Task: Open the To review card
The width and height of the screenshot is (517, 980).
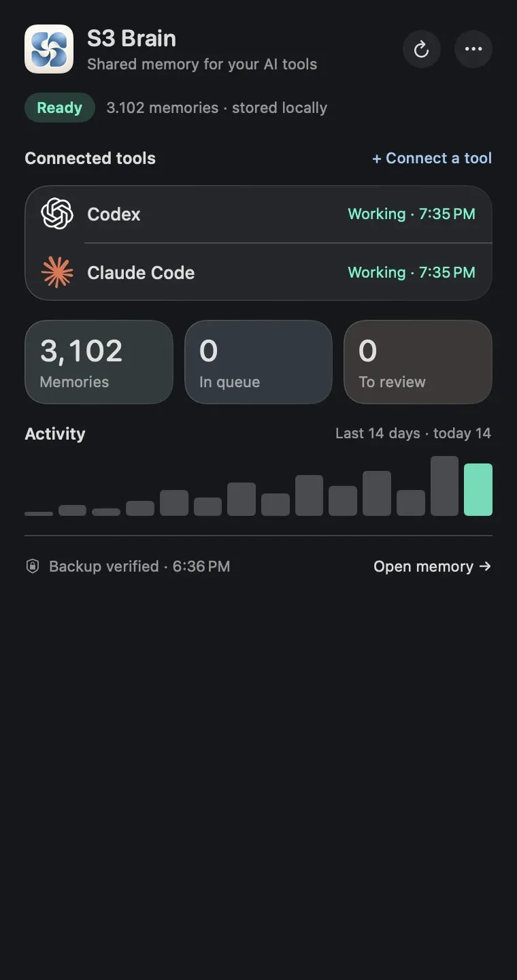Action: click(x=418, y=362)
